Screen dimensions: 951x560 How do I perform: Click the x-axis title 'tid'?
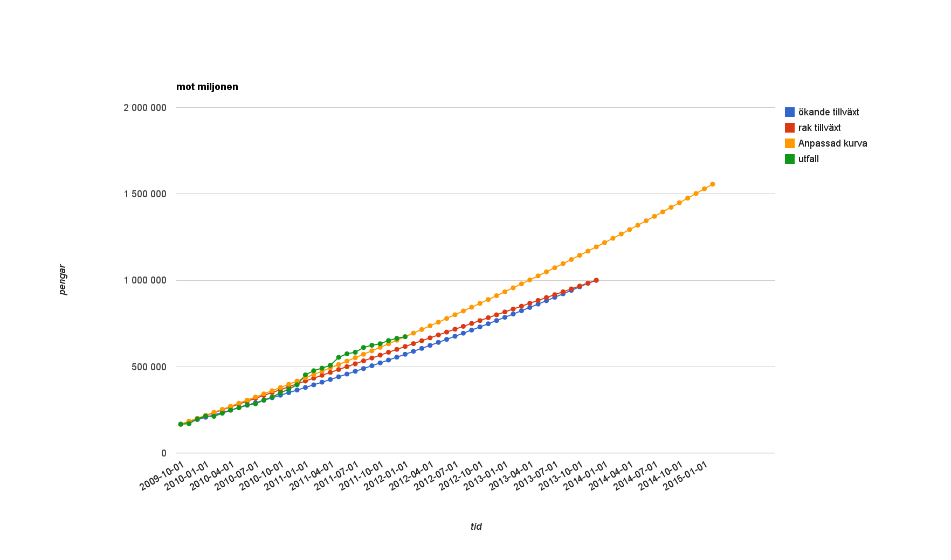tap(475, 527)
